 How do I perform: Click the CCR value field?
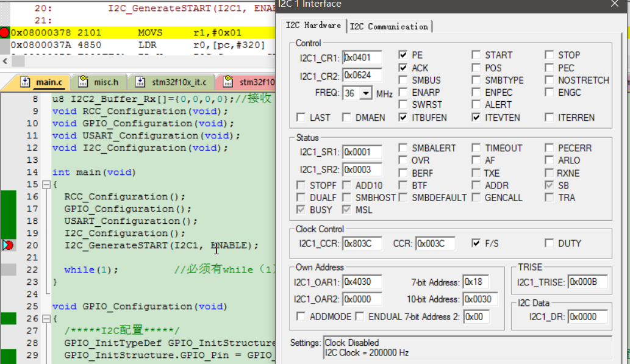(x=435, y=243)
